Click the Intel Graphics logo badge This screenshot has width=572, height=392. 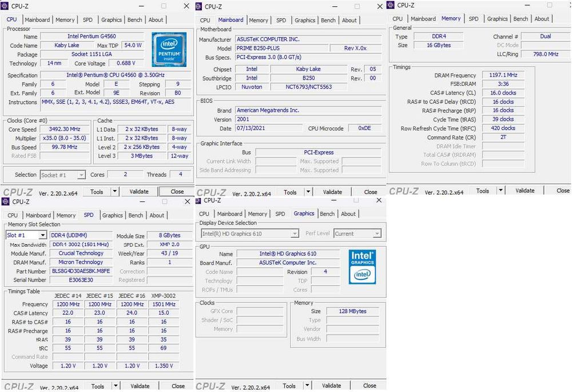click(362, 267)
